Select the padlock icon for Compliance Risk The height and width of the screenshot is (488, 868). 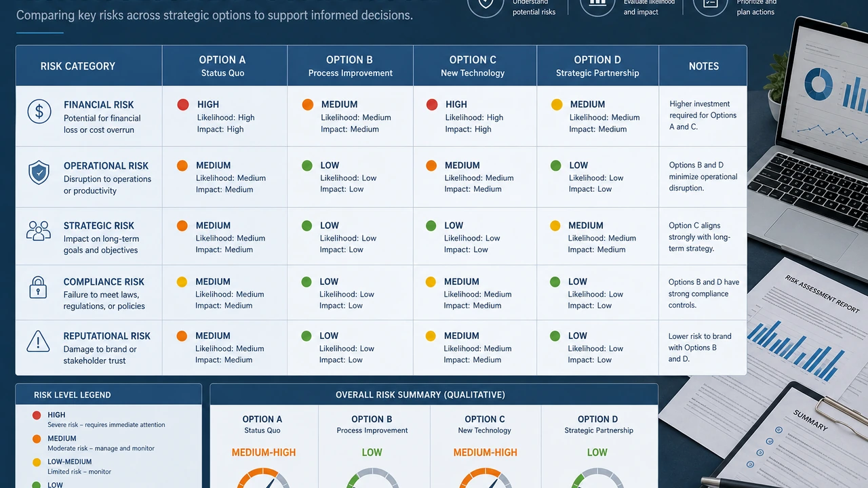(38, 287)
